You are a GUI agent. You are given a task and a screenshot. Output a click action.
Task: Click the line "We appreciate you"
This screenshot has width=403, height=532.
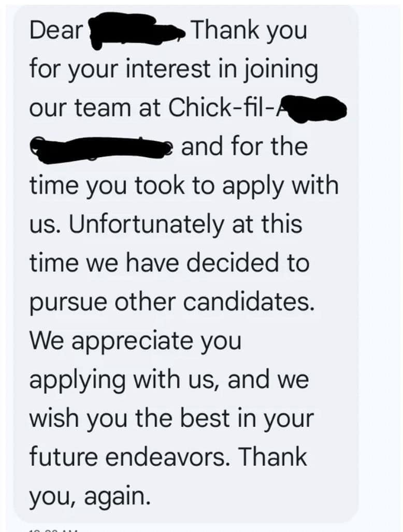135,342
